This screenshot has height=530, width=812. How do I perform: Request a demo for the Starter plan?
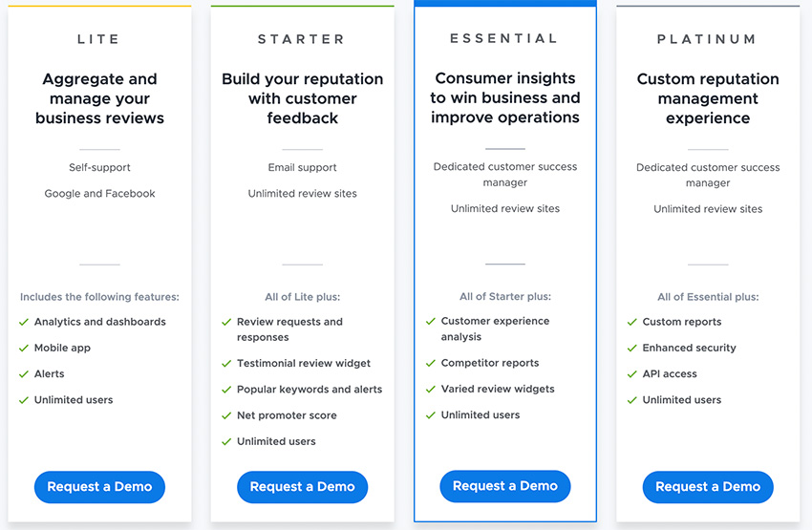tap(303, 486)
